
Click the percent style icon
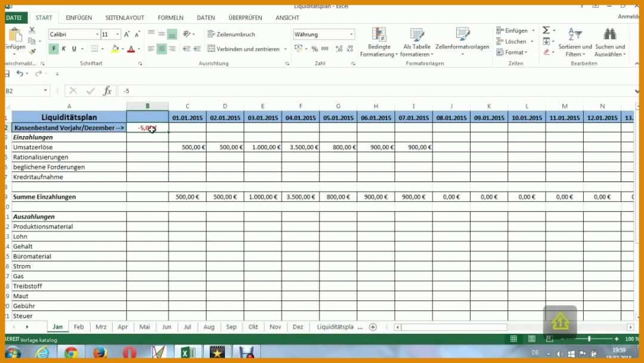[314, 49]
